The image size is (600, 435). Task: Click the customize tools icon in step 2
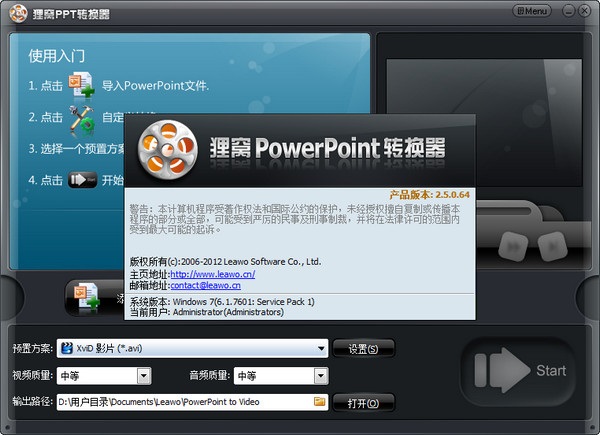[x=82, y=121]
